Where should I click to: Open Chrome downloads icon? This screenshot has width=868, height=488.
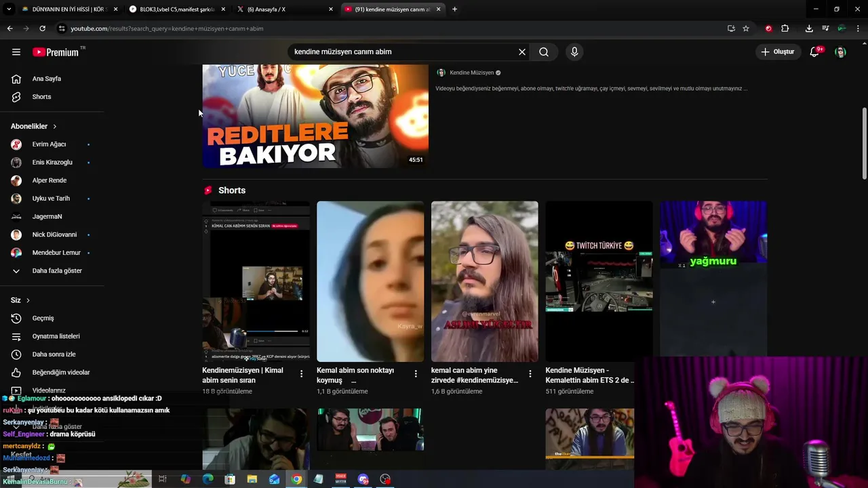pyautogui.click(x=809, y=28)
